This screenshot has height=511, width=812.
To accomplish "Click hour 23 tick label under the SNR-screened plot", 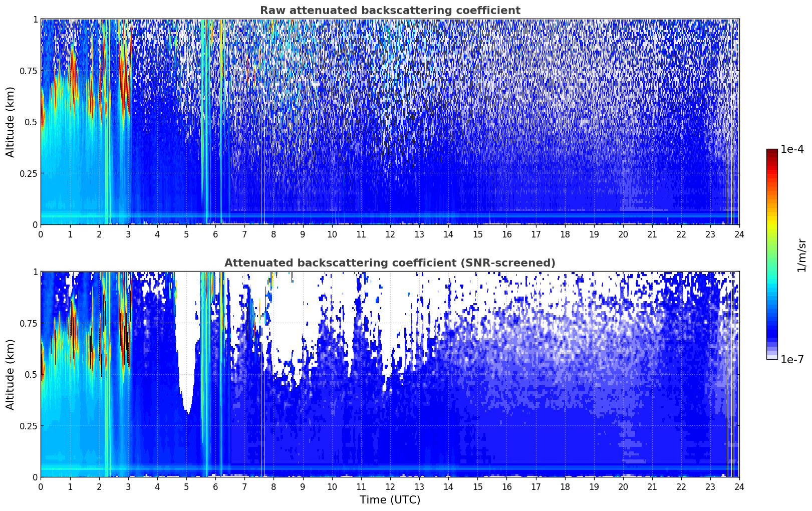I will pyautogui.click(x=710, y=486).
